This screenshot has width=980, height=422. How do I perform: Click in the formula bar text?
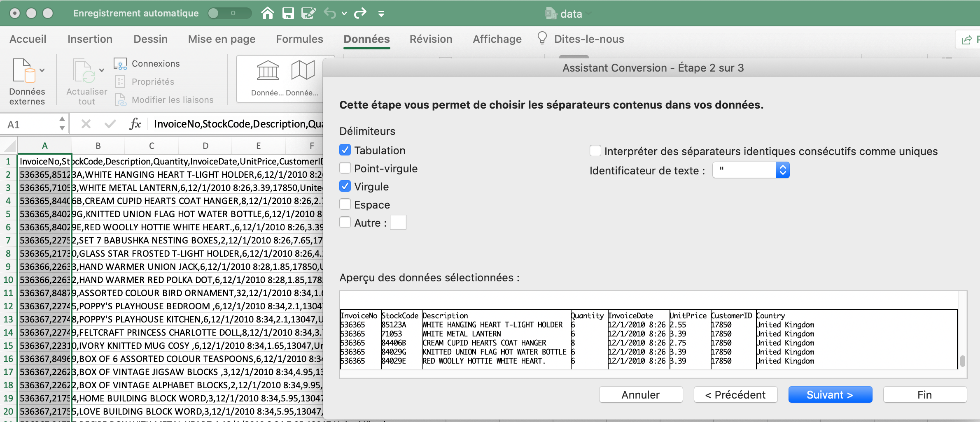pyautogui.click(x=238, y=124)
